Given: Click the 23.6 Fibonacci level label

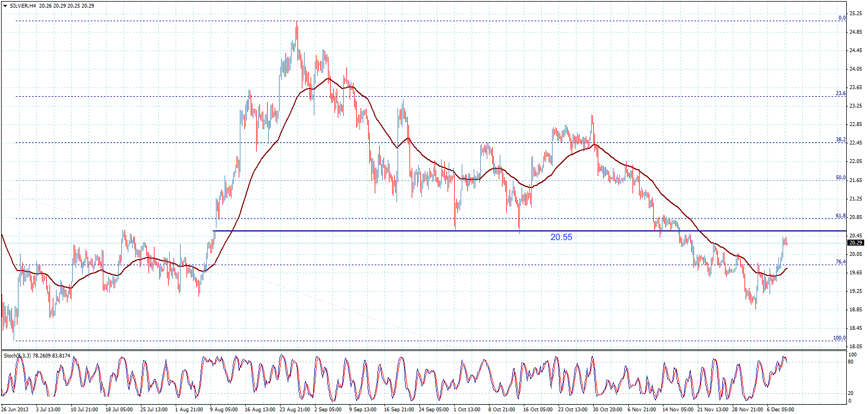Looking at the screenshot, I should tap(841, 93).
